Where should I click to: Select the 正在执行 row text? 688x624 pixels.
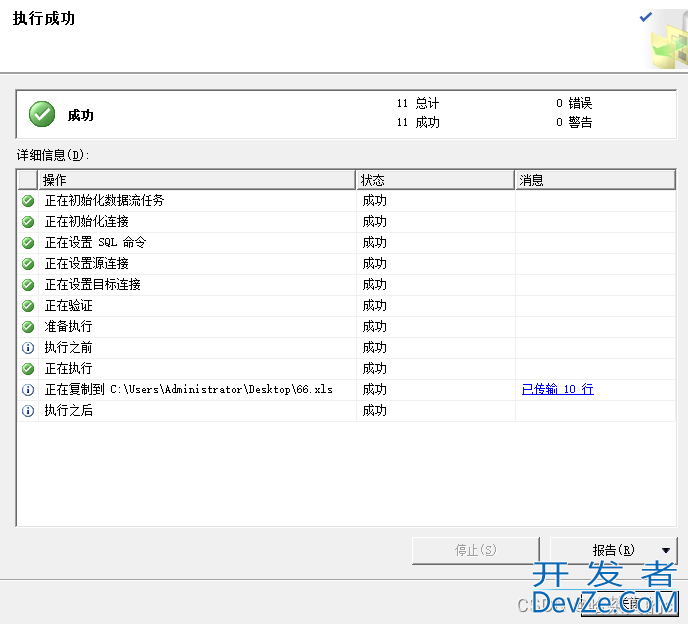[x=68, y=369]
